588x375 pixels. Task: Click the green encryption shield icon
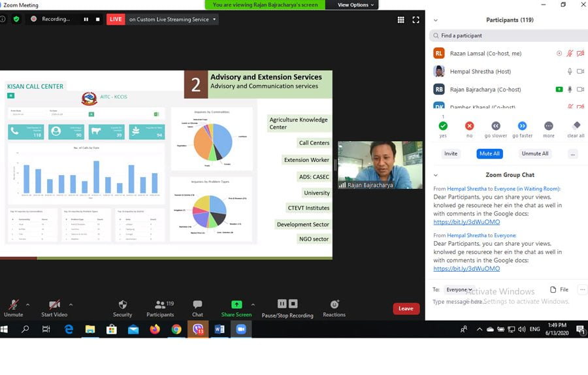click(x=16, y=19)
